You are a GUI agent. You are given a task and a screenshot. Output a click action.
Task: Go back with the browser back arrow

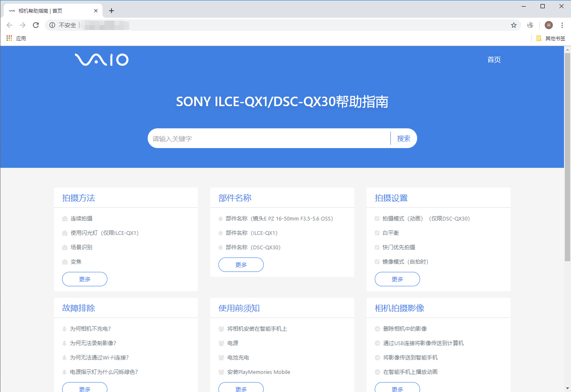[x=9, y=25]
